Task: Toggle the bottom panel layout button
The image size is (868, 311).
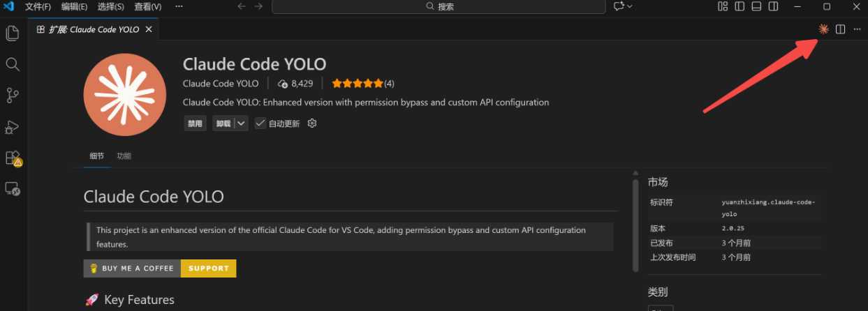Action: 756,6
